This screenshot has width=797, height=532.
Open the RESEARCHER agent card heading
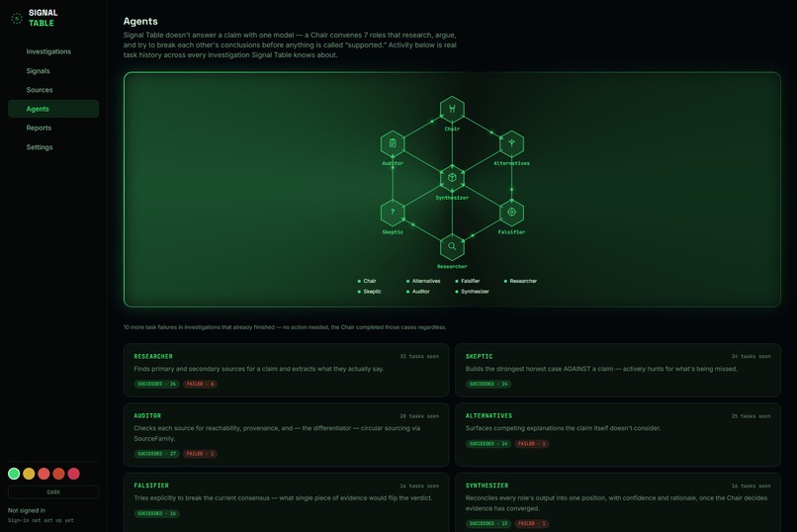tap(153, 356)
